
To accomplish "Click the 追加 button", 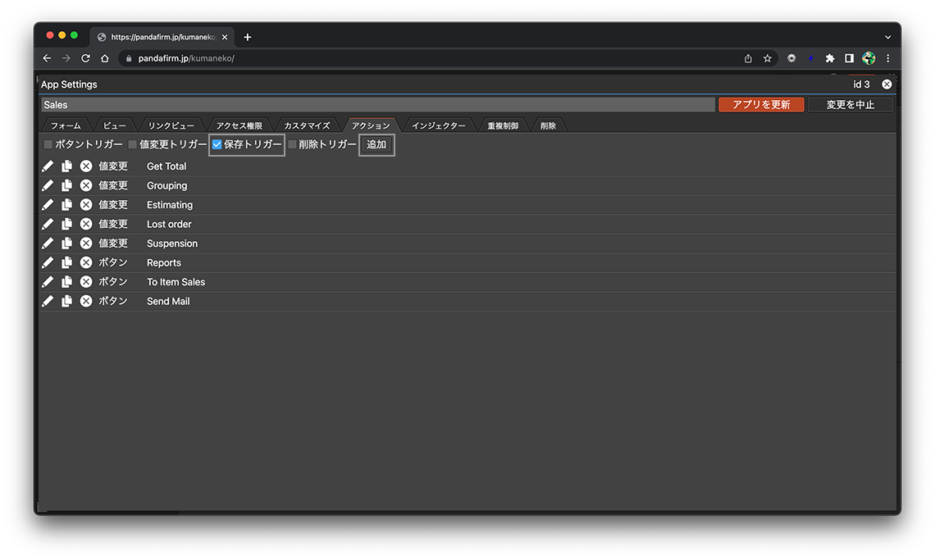I will 376,144.
